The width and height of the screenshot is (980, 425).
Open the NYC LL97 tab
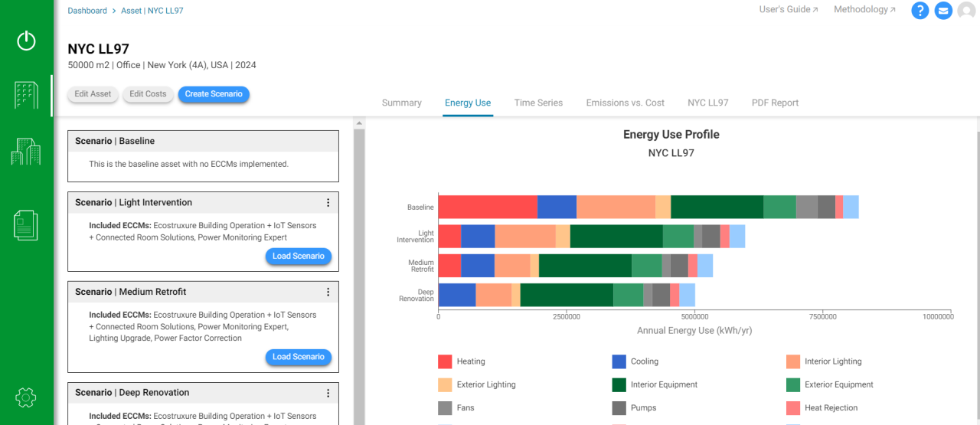[x=708, y=103]
